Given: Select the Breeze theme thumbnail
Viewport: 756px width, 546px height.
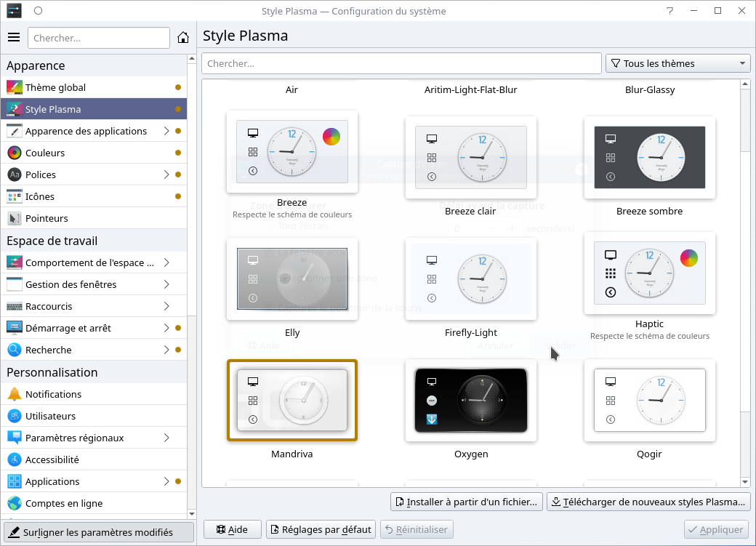Looking at the screenshot, I should [x=292, y=151].
